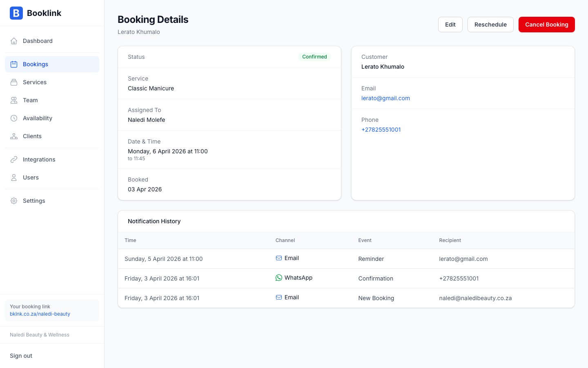Click the Services briefcase icon
588x368 pixels.
[x=14, y=82]
